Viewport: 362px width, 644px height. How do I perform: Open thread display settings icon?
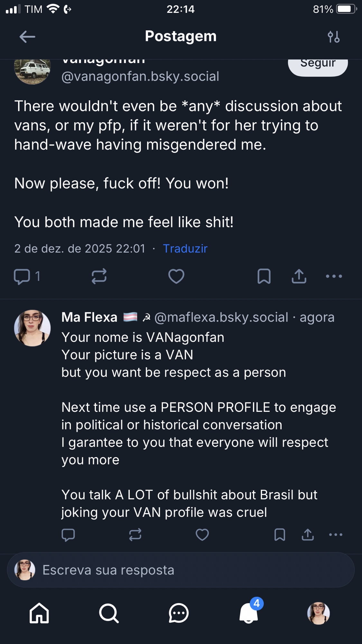click(x=334, y=37)
